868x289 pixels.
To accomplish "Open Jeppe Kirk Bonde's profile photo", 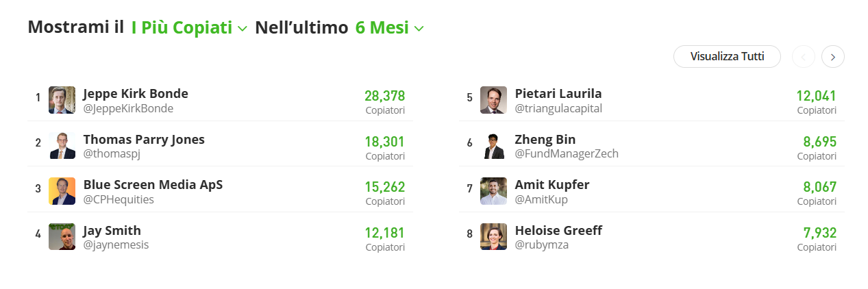I will (x=62, y=100).
